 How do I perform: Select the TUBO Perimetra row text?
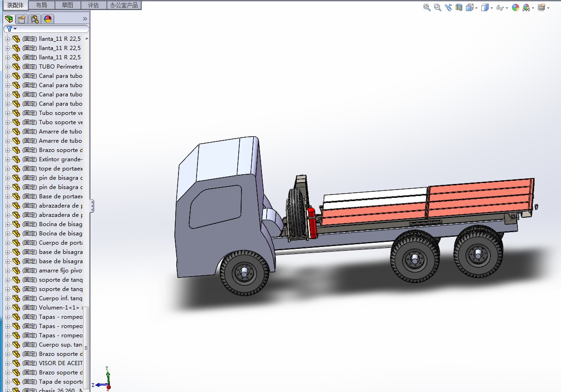tap(52, 67)
